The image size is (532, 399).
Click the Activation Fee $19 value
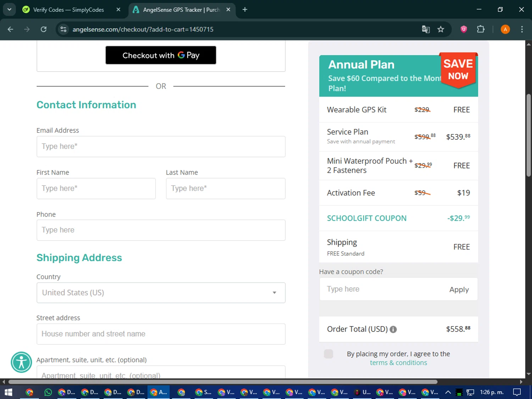point(464,193)
